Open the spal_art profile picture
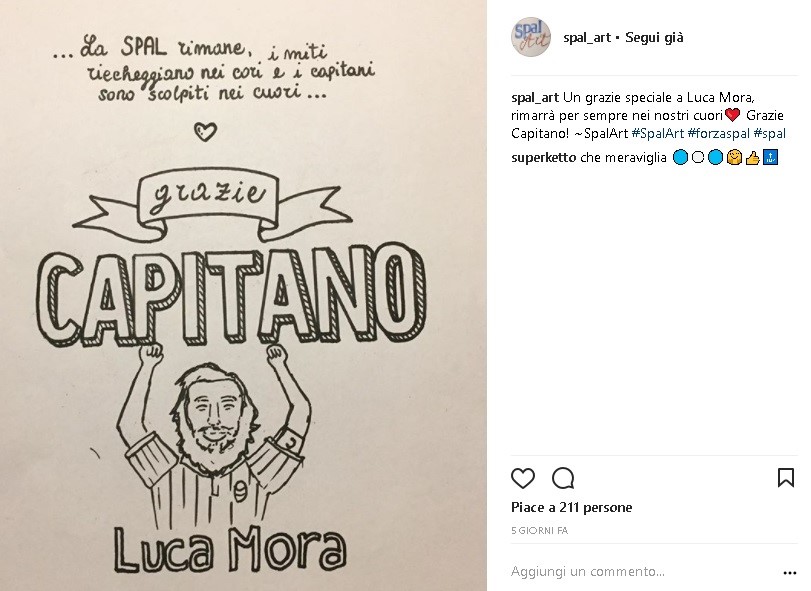This screenshot has height=591, width=811. (531, 37)
